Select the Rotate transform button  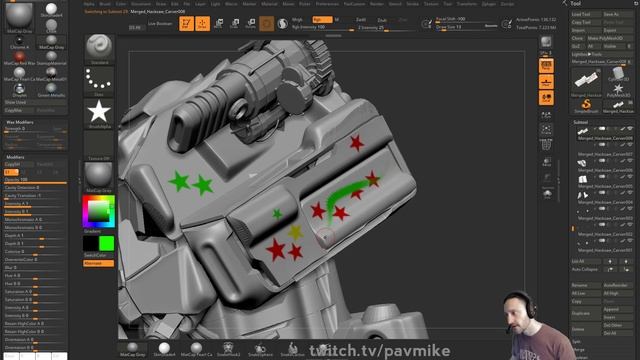[251, 23]
